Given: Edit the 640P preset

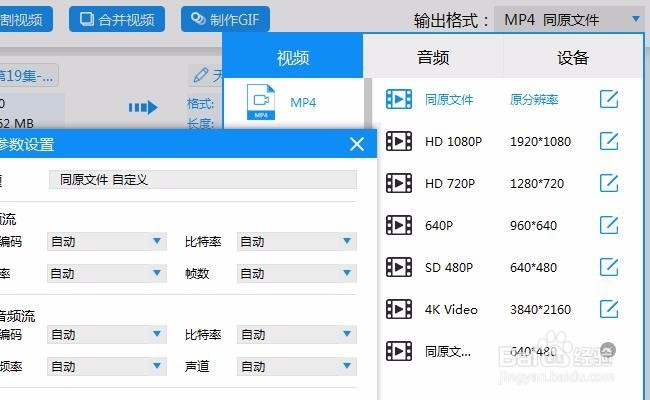Looking at the screenshot, I should (x=609, y=225).
